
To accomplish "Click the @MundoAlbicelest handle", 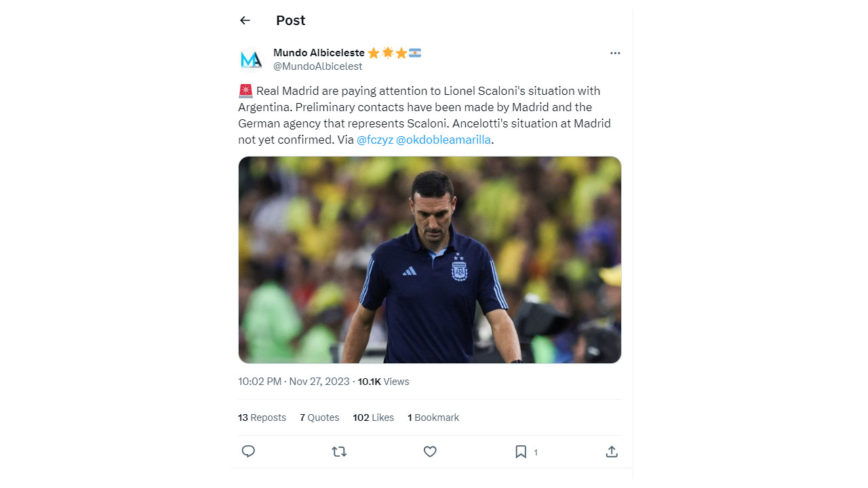I will [x=317, y=66].
